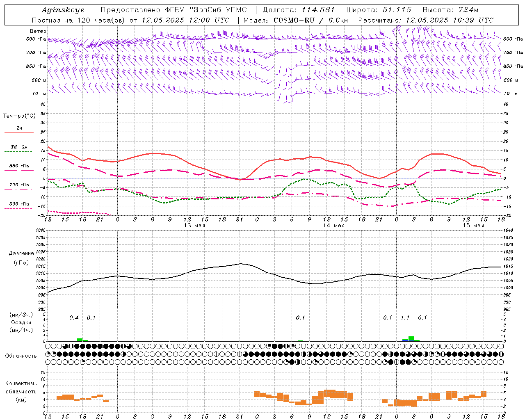Click the "Давление" pressure panel label
Viewport: 525px width, 420px height.
pyautogui.click(x=21, y=253)
